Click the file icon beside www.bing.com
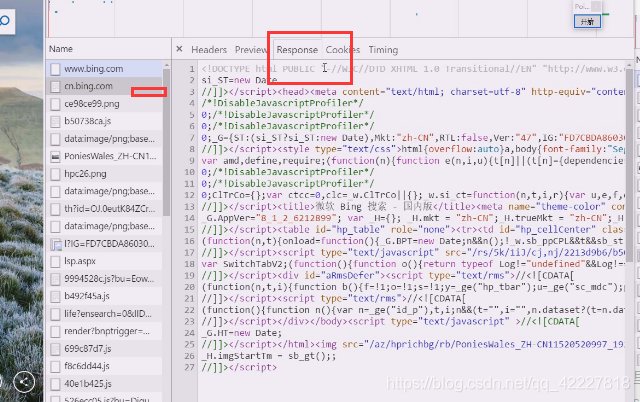 tap(55, 69)
